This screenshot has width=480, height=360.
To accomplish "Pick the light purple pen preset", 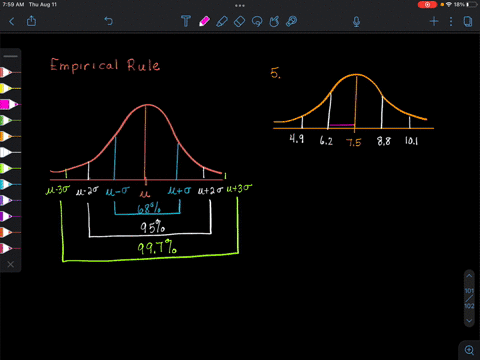I will 10,200.
